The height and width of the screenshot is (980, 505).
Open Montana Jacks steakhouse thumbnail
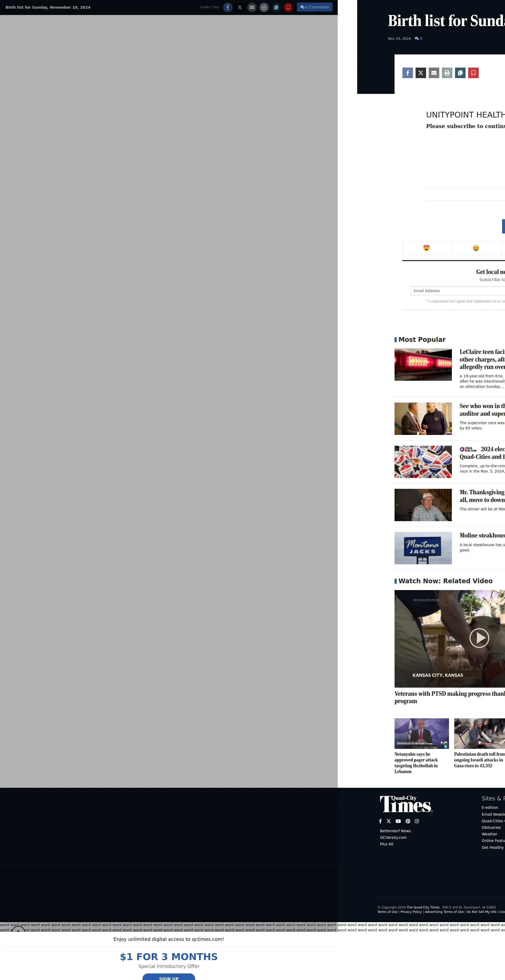(423, 548)
